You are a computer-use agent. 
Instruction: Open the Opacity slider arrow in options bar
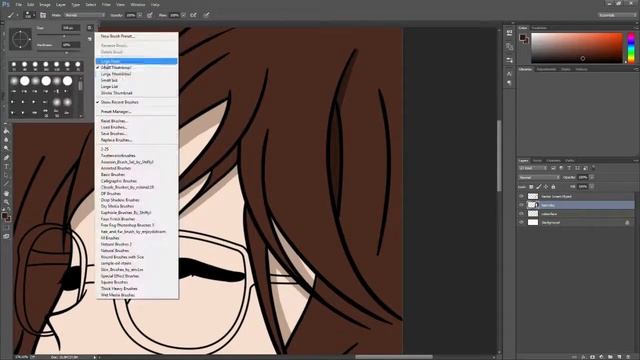(140, 15)
